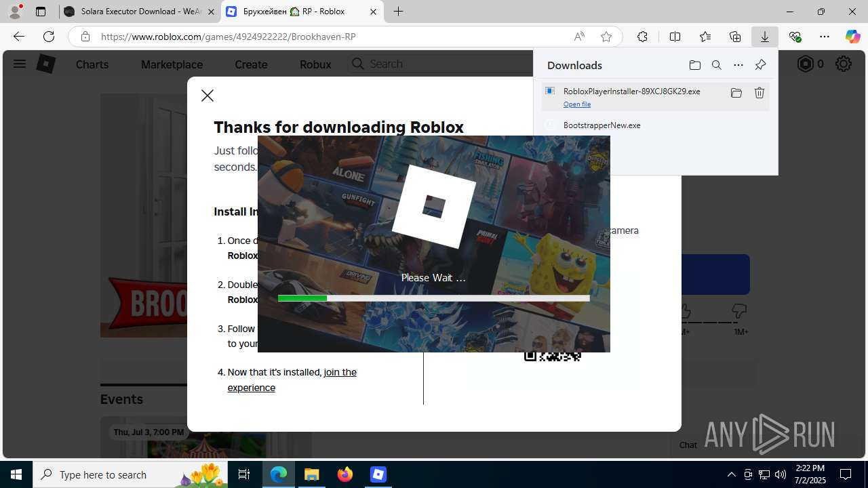
Task: Open the Robux page
Action: pyautogui.click(x=315, y=64)
